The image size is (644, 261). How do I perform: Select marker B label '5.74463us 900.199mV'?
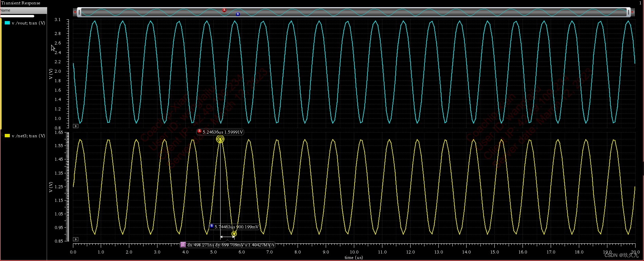[236, 227]
